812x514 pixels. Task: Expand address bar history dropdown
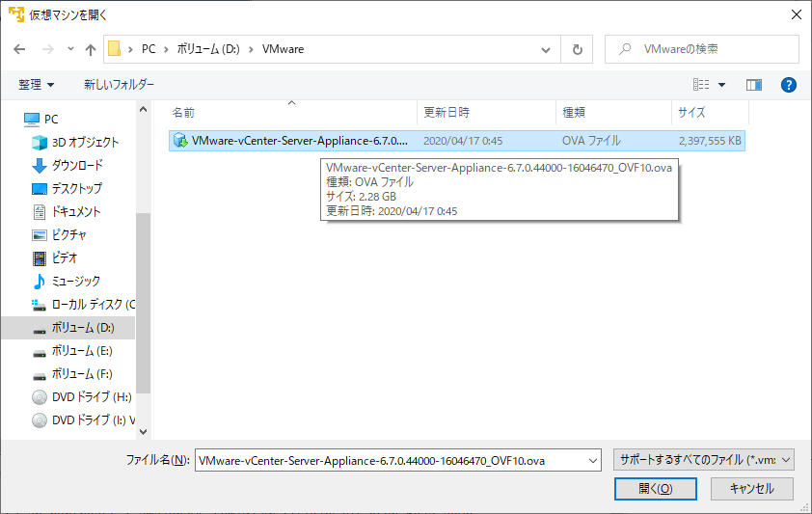pos(545,50)
